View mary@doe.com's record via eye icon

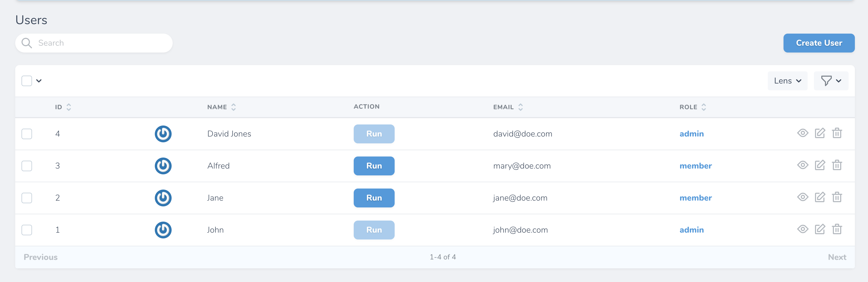coord(803,165)
